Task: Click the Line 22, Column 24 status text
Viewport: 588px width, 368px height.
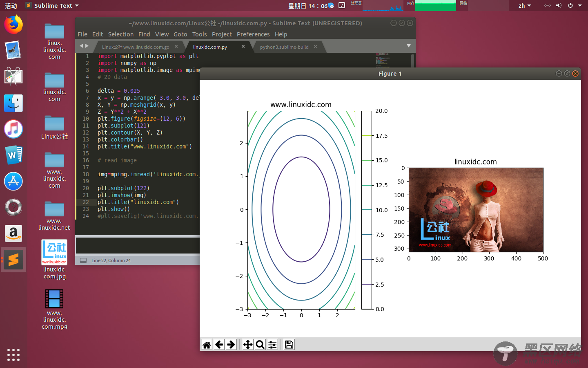Action: pyautogui.click(x=111, y=260)
